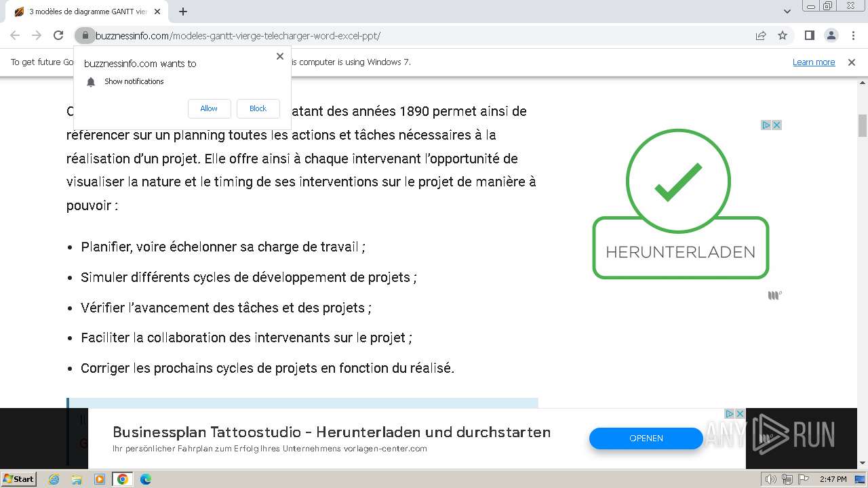The height and width of the screenshot is (488, 868).
Task: Switch to Chrome taskbar icon
Action: click(x=123, y=479)
